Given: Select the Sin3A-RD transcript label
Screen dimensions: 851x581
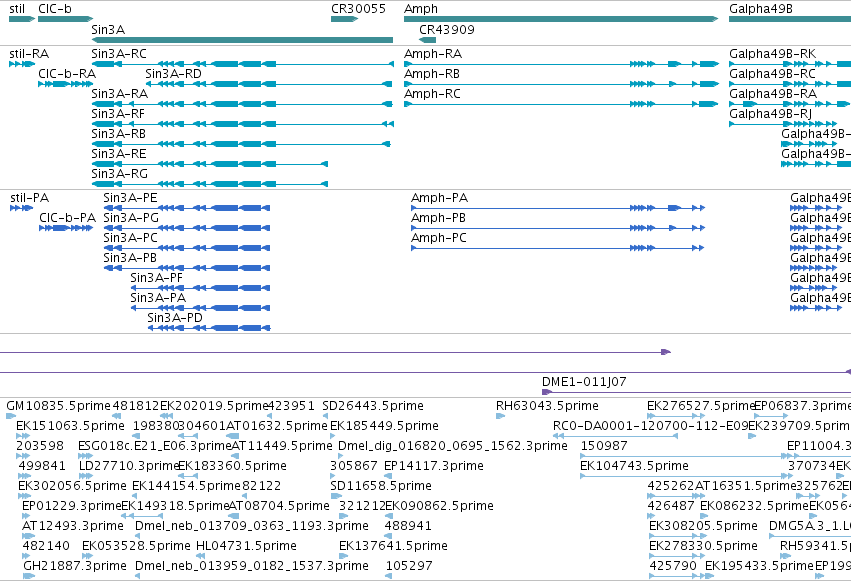Looking at the screenshot, I should (173, 74).
